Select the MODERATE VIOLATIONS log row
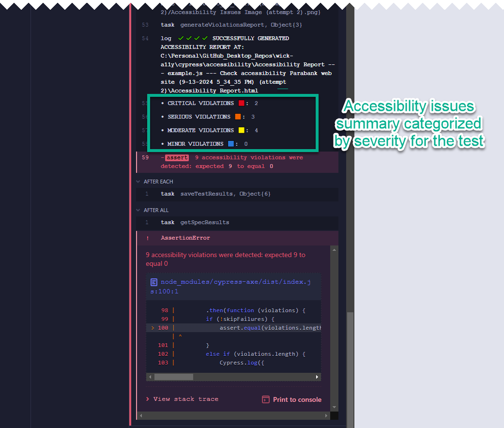The height and width of the screenshot is (428, 504). [238, 130]
